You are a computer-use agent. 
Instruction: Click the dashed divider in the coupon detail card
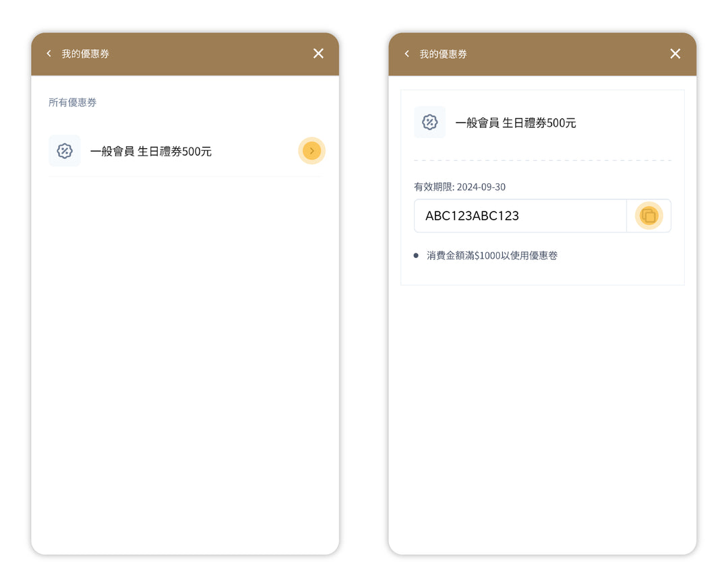(x=542, y=160)
